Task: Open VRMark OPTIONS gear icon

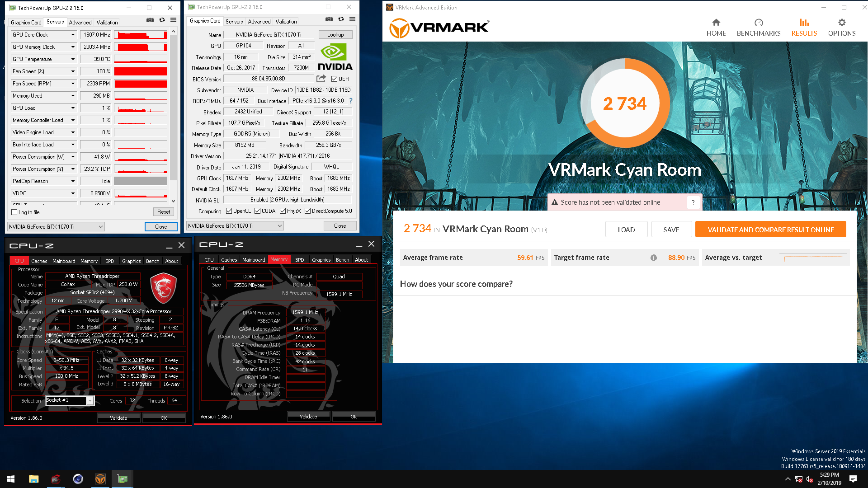Action: click(x=842, y=23)
